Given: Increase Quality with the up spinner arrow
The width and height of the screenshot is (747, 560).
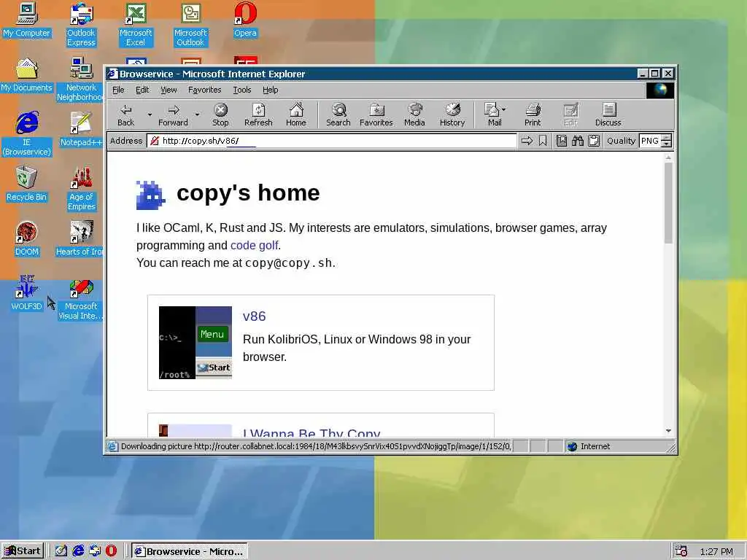Looking at the screenshot, I should click(667, 138).
